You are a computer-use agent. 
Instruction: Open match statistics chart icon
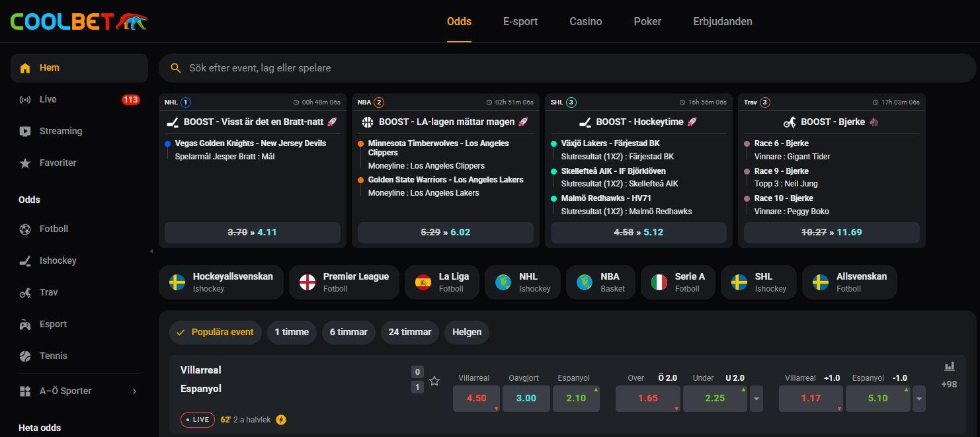(950, 366)
